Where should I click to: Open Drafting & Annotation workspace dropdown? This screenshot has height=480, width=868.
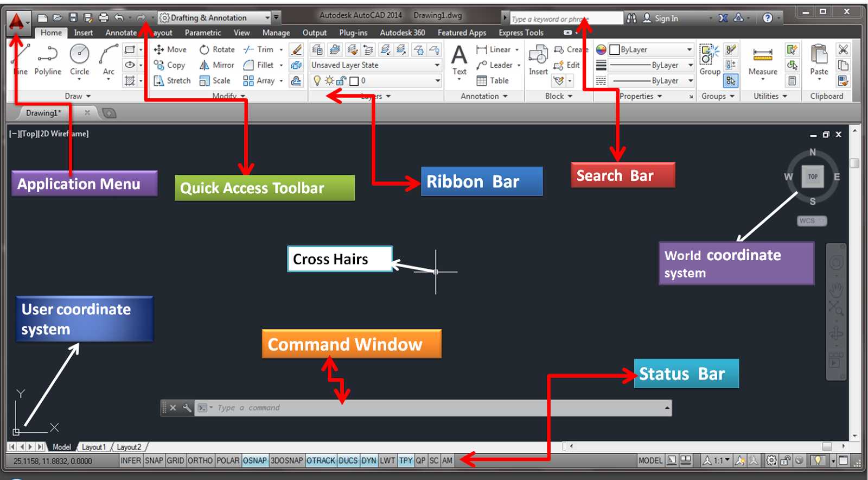(x=214, y=18)
